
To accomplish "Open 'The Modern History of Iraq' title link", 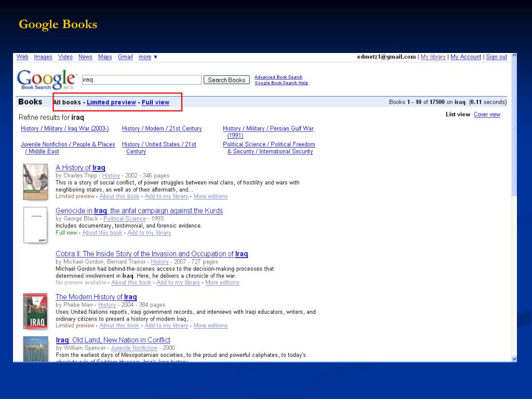I will tap(96, 297).
